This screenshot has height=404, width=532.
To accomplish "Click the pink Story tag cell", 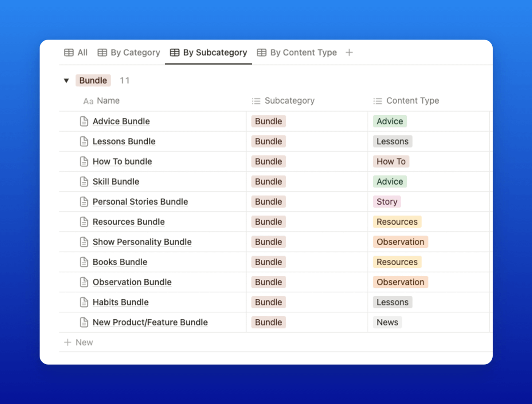I will (x=387, y=202).
